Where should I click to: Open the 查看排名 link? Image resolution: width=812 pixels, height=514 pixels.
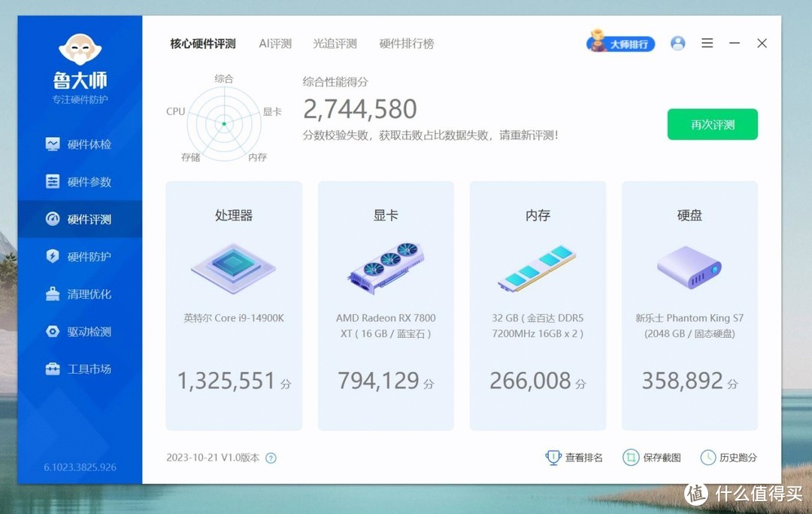click(583, 458)
